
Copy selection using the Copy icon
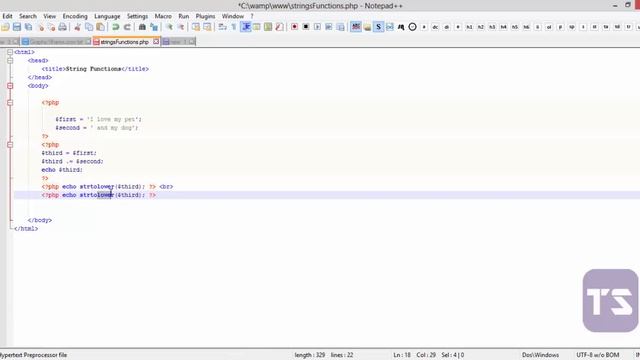(x=89, y=27)
